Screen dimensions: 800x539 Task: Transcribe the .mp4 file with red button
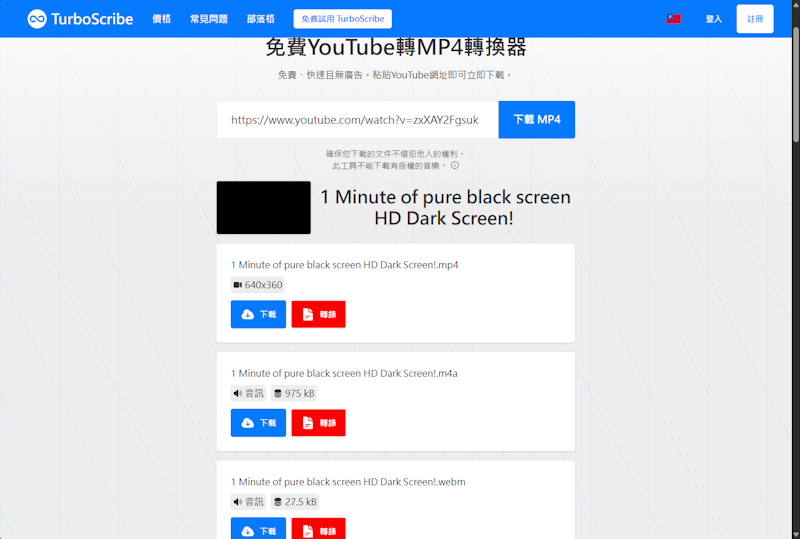318,314
